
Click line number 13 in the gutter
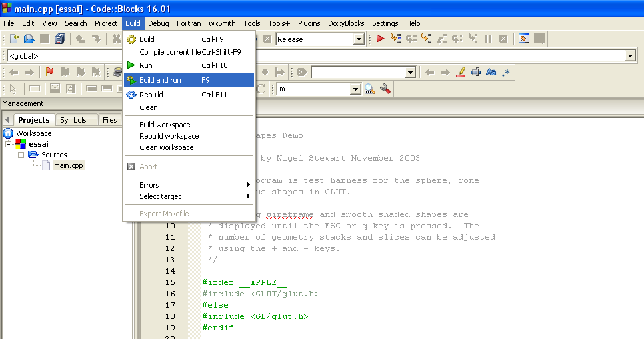coord(170,260)
